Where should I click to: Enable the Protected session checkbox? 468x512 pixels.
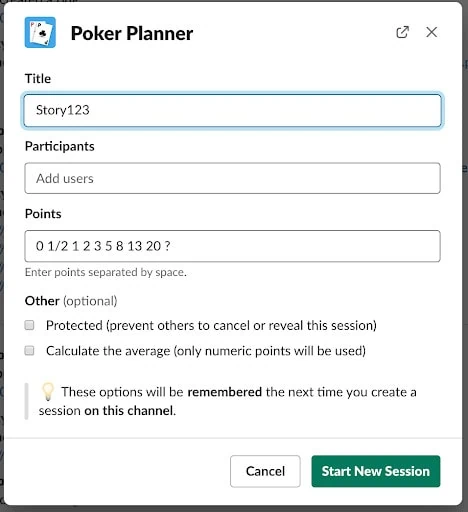(x=29, y=325)
